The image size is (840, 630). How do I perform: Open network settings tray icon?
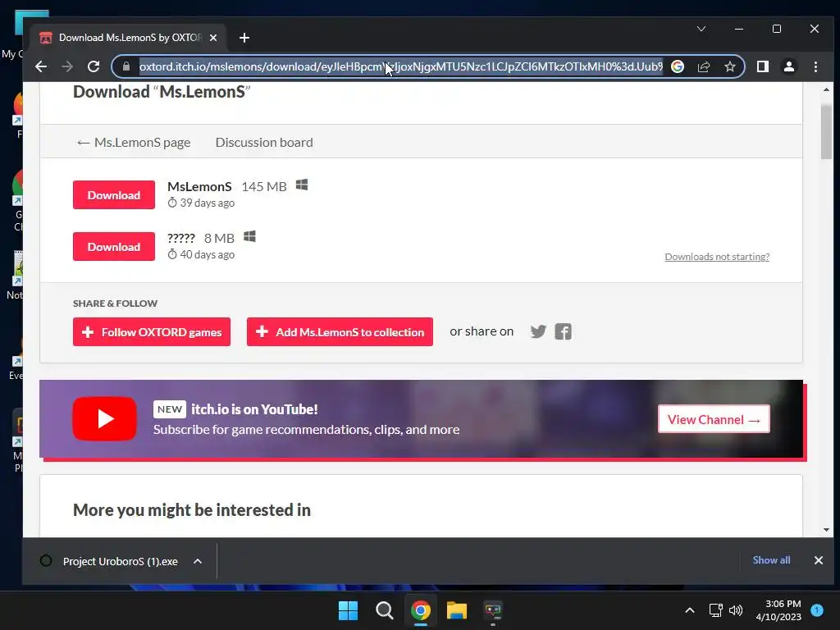click(715, 610)
